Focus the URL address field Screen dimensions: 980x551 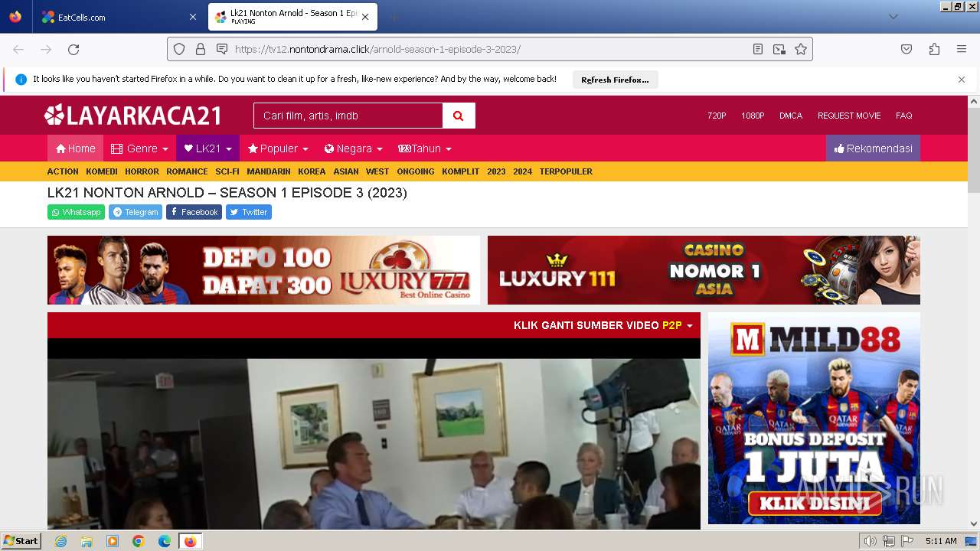pos(490,49)
